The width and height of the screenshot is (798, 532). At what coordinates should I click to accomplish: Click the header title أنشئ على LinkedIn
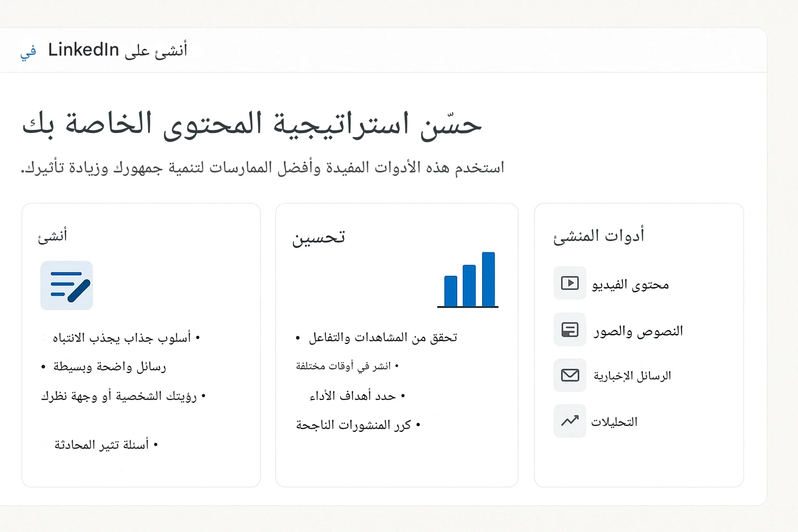[x=117, y=50]
